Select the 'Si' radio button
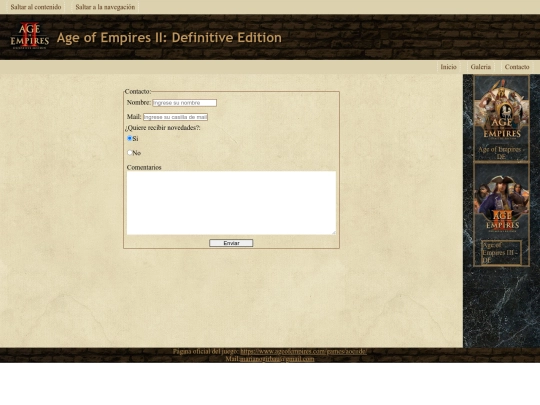 (129, 138)
